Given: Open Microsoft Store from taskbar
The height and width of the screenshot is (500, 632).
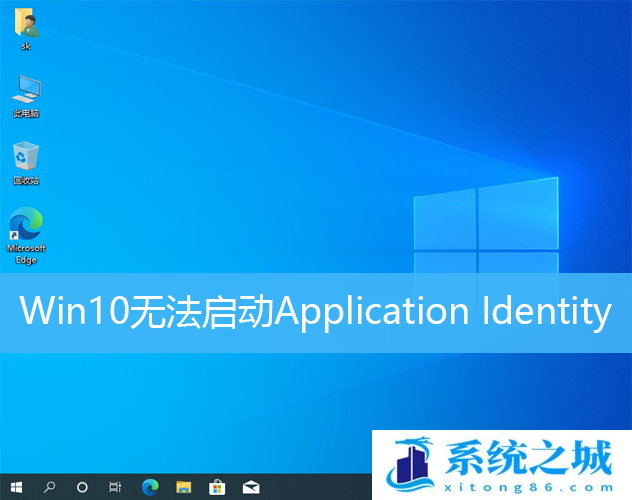Looking at the screenshot, I should click(x=217, y=487).
